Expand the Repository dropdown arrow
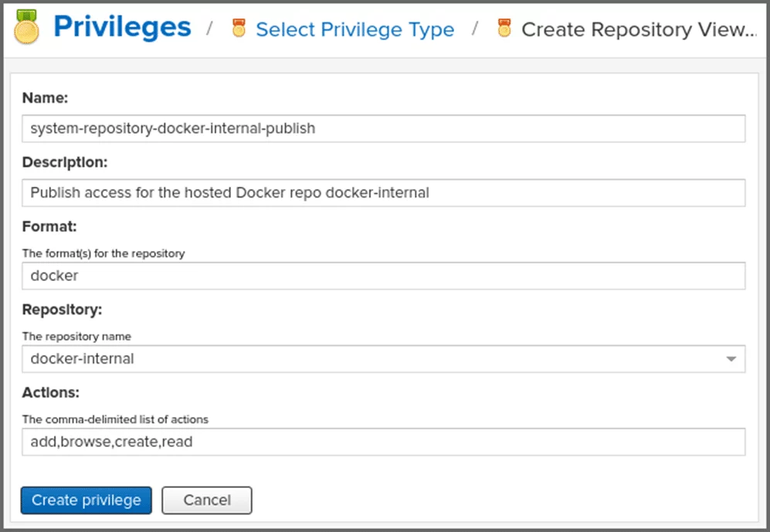770x532 pixels. 731,359
